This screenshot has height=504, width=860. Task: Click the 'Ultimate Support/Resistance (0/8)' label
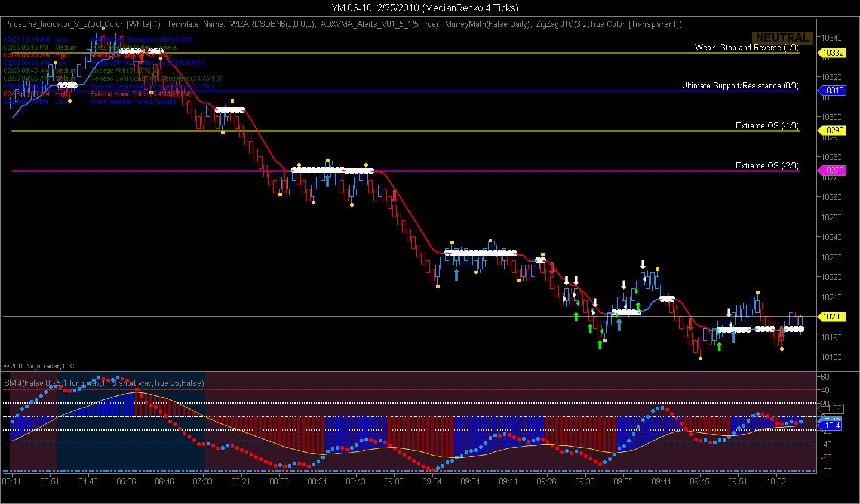tap(741, 86)
